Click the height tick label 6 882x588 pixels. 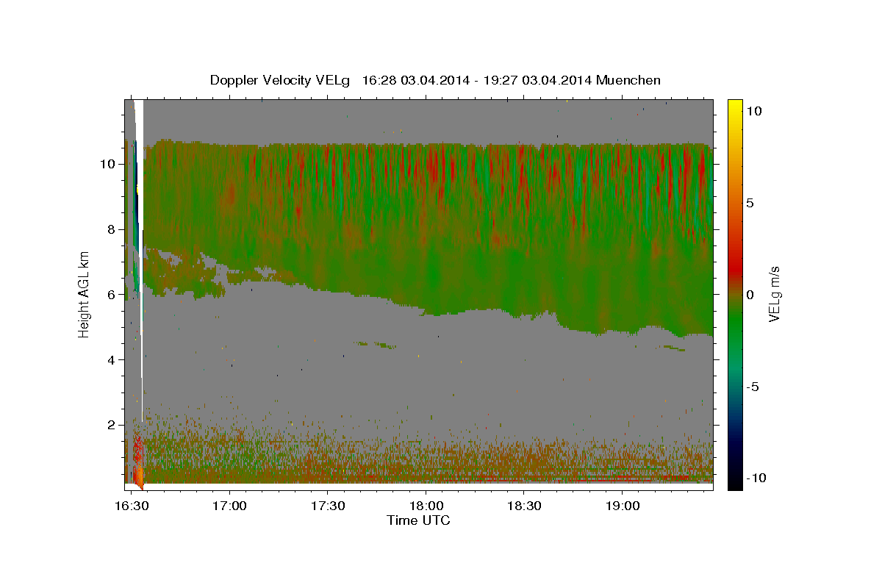(x=112, y=295)
